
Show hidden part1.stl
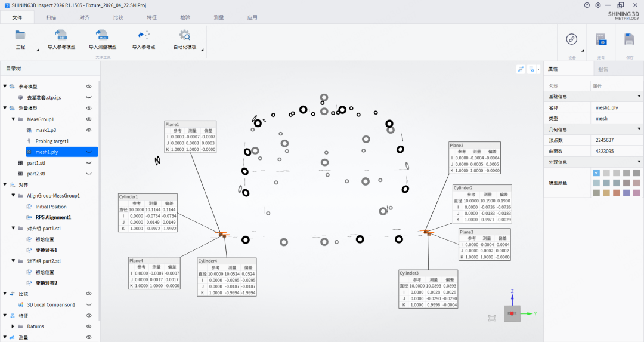point(88,163)
